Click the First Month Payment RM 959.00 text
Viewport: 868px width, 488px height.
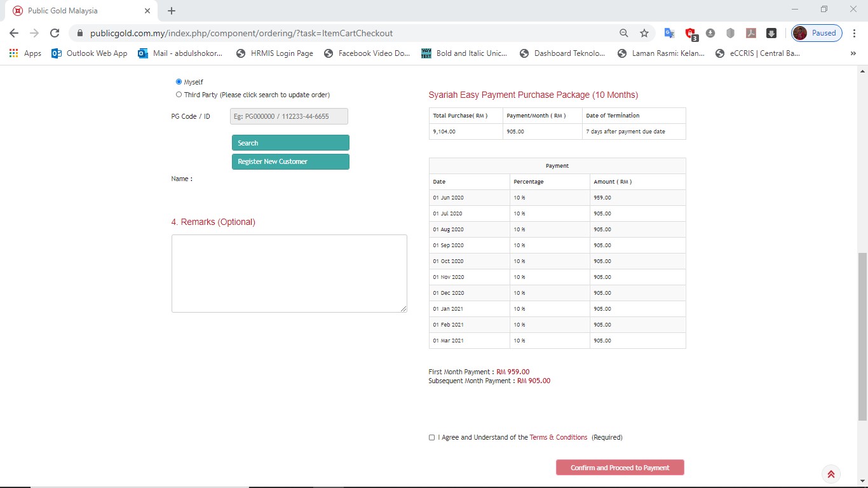(479, 372)
